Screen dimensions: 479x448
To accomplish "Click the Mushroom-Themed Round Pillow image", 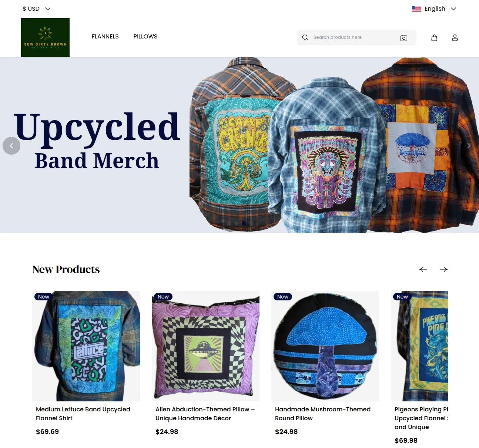I will click(325, 346).
